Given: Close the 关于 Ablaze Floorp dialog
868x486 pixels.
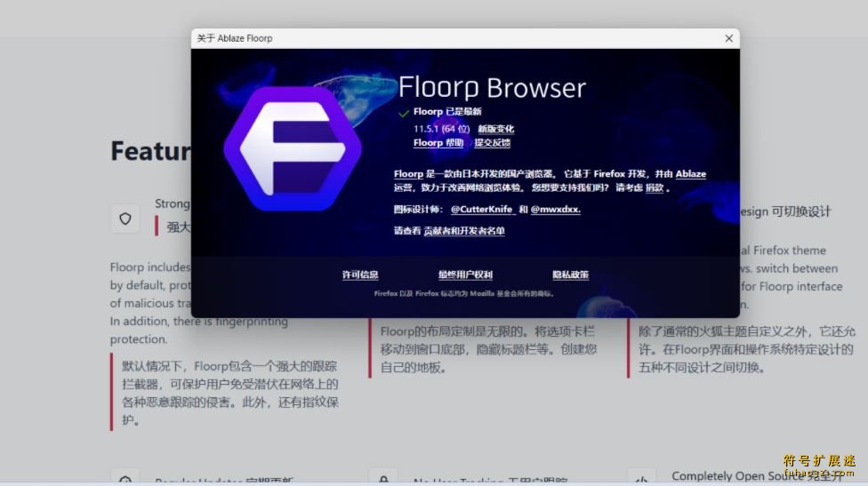Looking at the screenshot, I should (x=728, y=38).
